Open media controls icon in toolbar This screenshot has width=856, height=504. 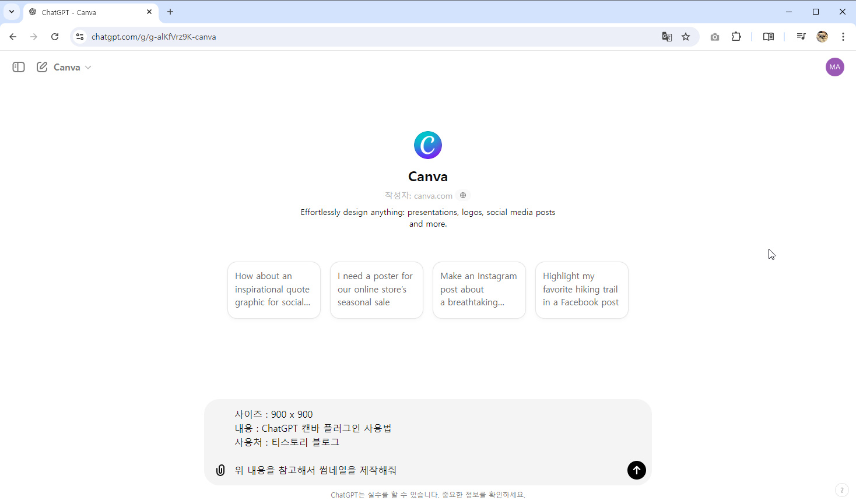[801, 37]
